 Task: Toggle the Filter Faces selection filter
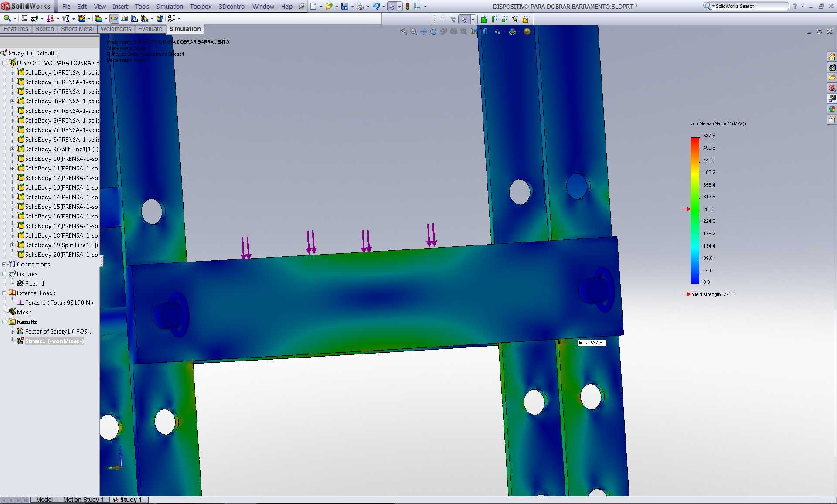[x=484, y=19]
